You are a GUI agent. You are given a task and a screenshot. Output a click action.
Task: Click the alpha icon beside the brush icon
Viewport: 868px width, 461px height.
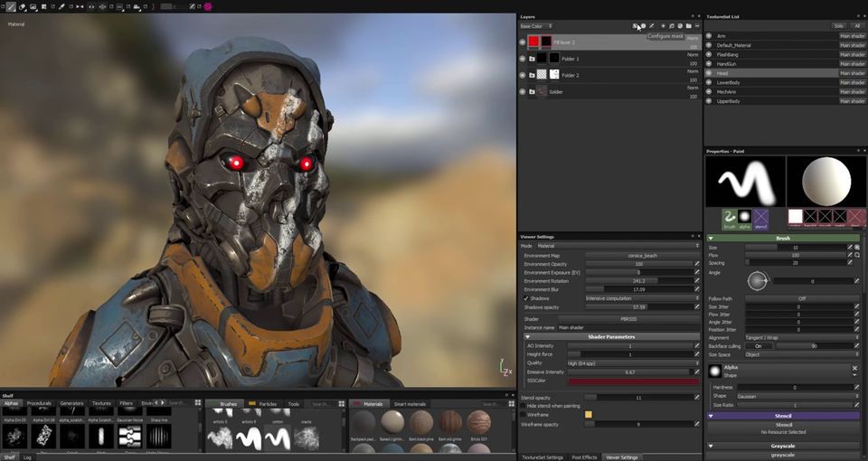[745, 220]
